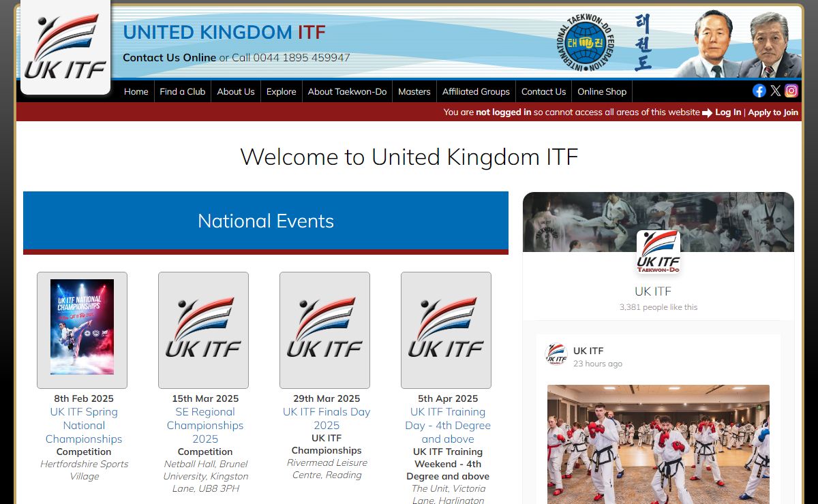Click the Apply to Join link
Image resolution: width=818 pixels, height=504 pixels.
[x=772, y=112]
